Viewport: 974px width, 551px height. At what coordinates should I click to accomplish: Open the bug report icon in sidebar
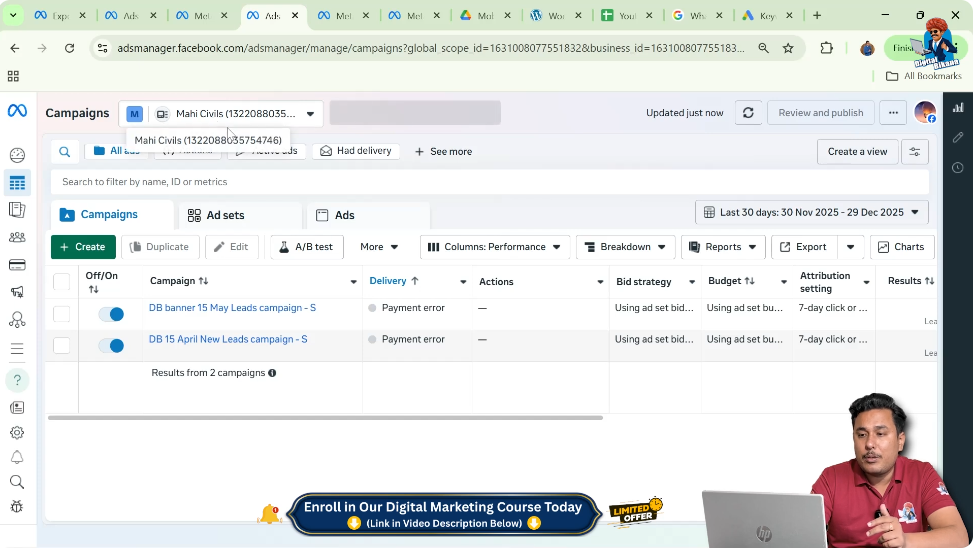[x=17, y=507]
